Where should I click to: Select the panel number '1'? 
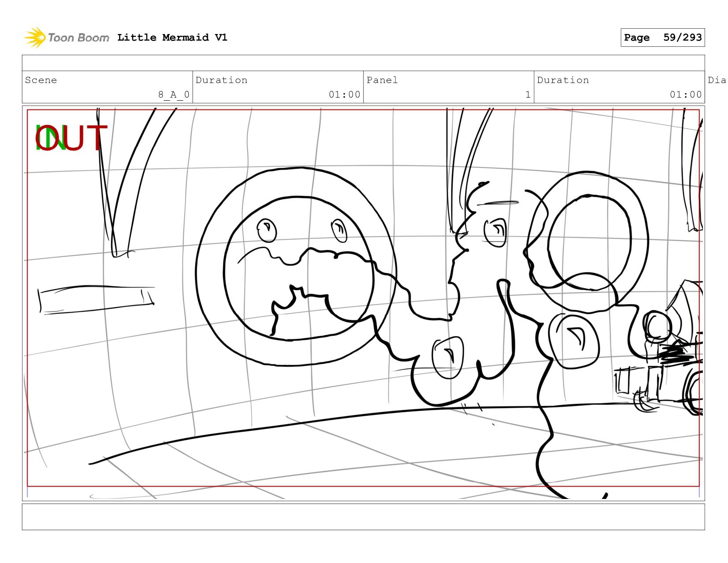[x=528, y=94]
